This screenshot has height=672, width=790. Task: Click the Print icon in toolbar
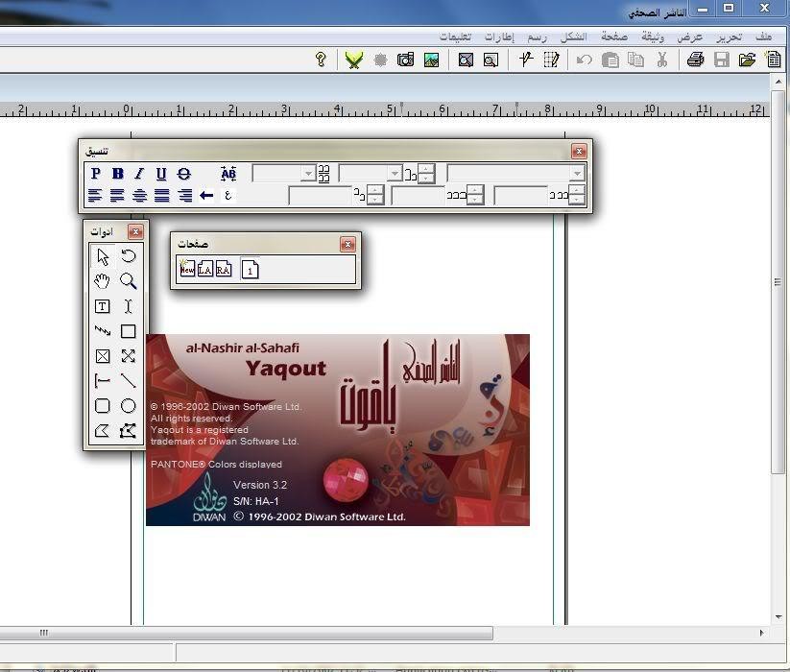pos(695,60)
